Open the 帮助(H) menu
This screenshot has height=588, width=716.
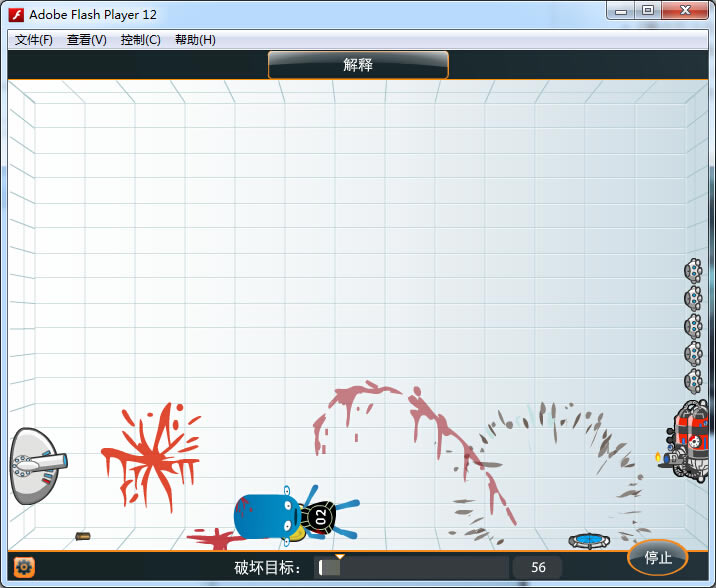195,40
